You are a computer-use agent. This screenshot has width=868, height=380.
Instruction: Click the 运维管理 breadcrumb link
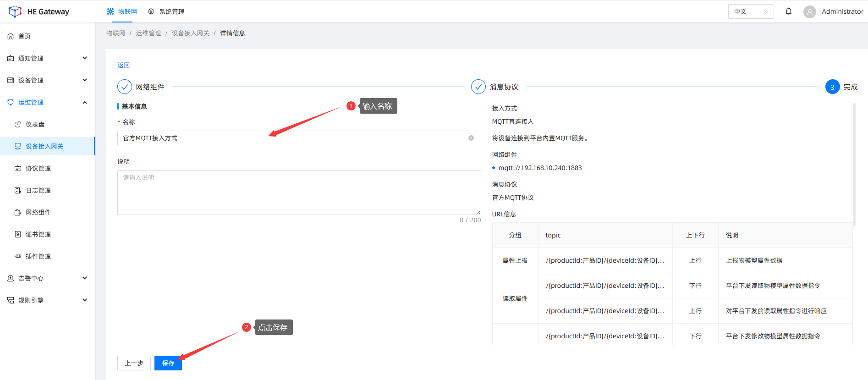(148, 33)
